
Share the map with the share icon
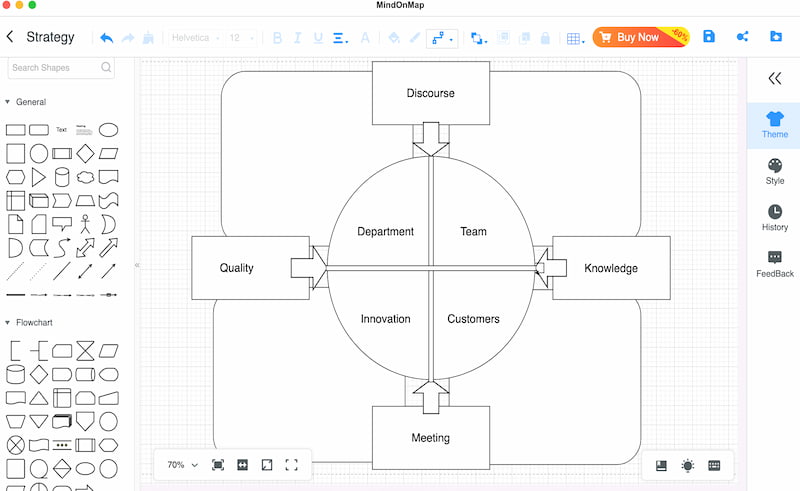(x=742, y=36)
